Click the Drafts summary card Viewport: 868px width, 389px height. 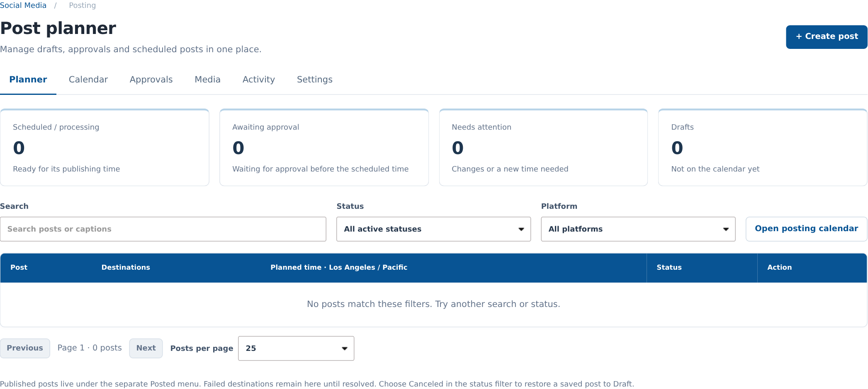point(763,147)
